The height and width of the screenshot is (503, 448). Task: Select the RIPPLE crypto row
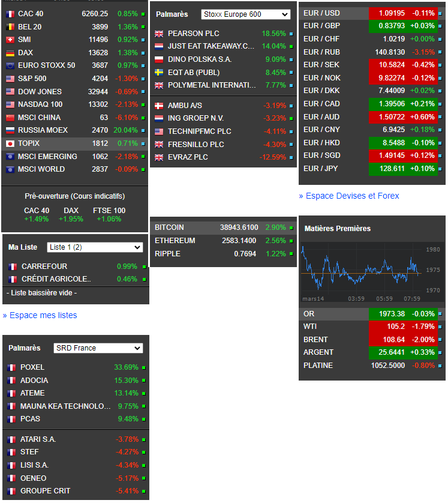(x=223, y=254)
